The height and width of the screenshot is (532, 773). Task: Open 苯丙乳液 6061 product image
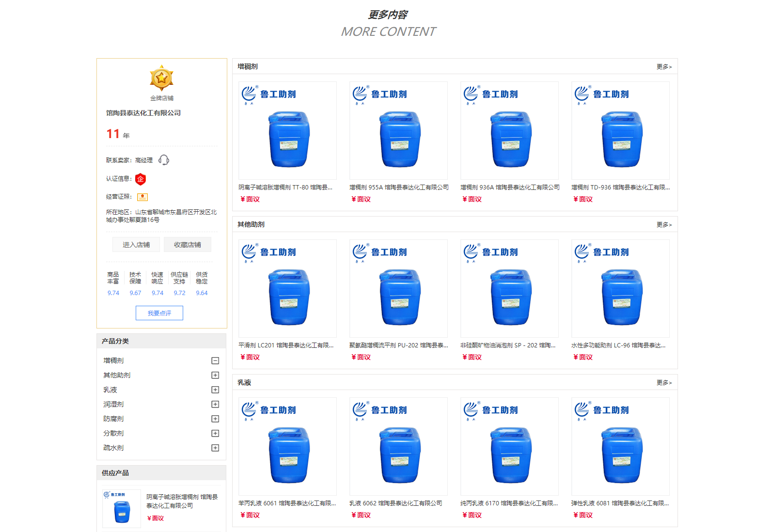point(287,446)
